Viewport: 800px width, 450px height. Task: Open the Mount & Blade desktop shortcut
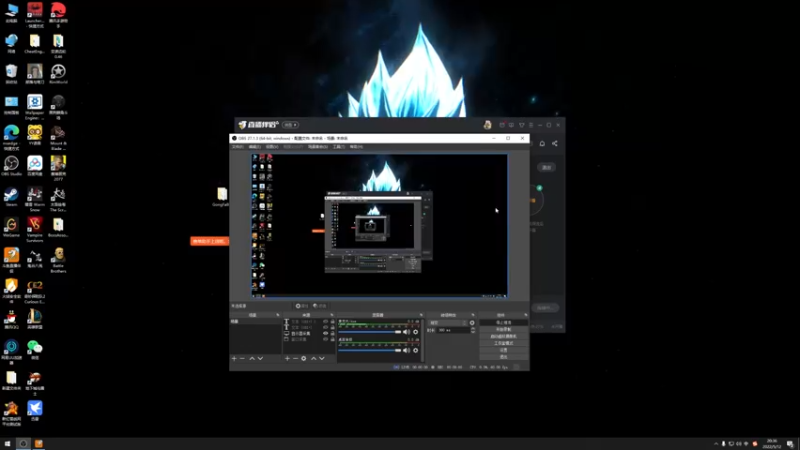point(58,137)
